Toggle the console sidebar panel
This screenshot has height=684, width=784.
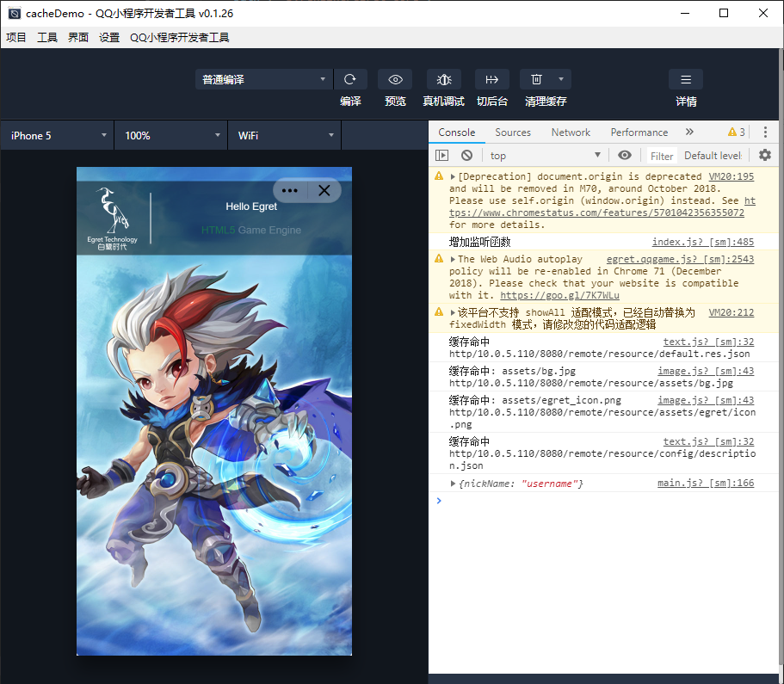pyautogui.click(x=441, y=156)
